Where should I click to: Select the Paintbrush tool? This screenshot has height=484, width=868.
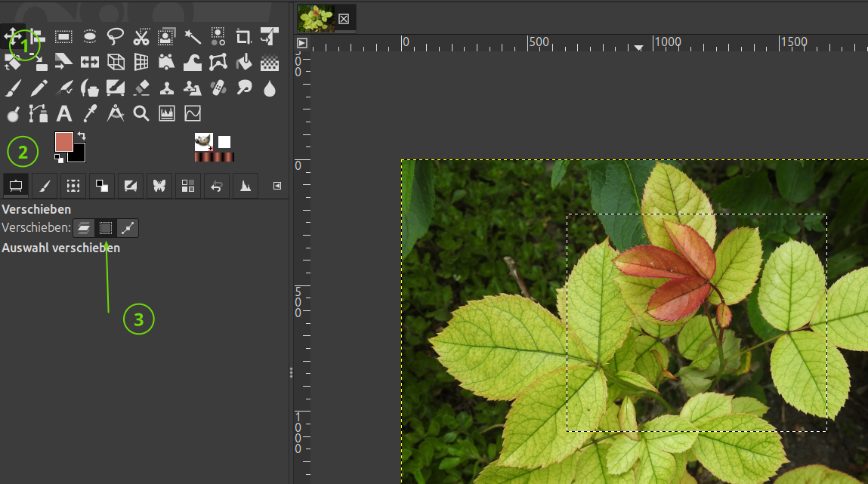(12, 88)
